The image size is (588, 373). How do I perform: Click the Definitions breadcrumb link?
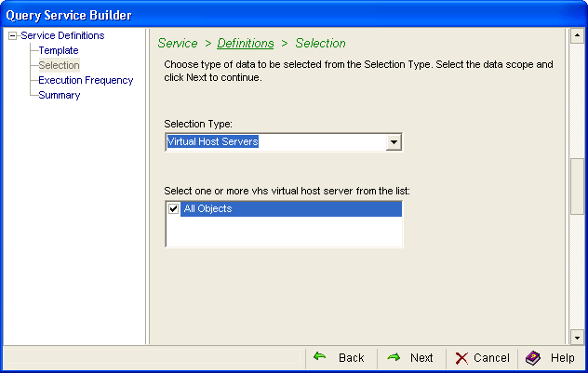(x=246, y=44)
